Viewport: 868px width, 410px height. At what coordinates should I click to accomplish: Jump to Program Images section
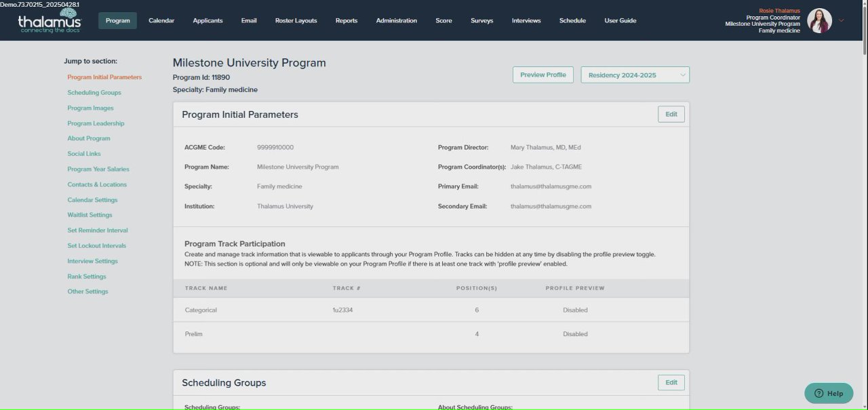(x=90, y=108)
